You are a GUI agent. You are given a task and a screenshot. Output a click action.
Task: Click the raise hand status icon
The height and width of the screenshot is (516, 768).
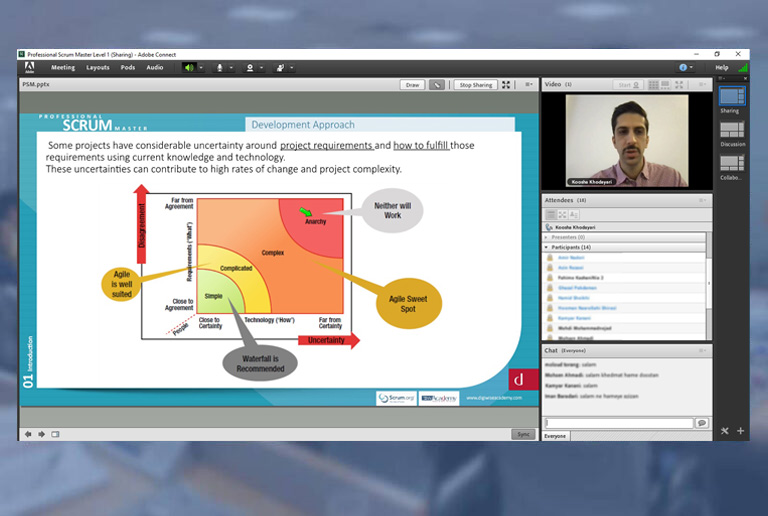point(280,68)
